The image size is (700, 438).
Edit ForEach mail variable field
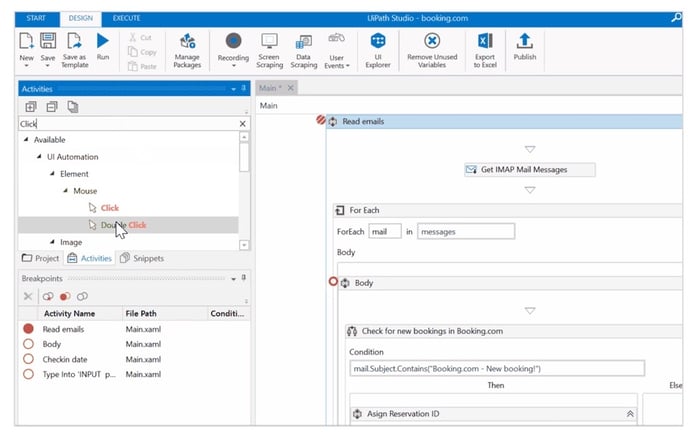pos(385,232)
